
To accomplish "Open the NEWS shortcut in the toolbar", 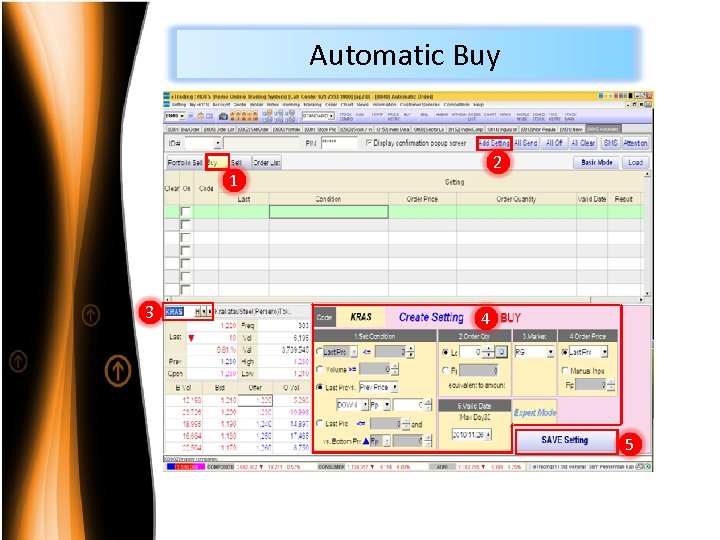I will click(505, 117).
